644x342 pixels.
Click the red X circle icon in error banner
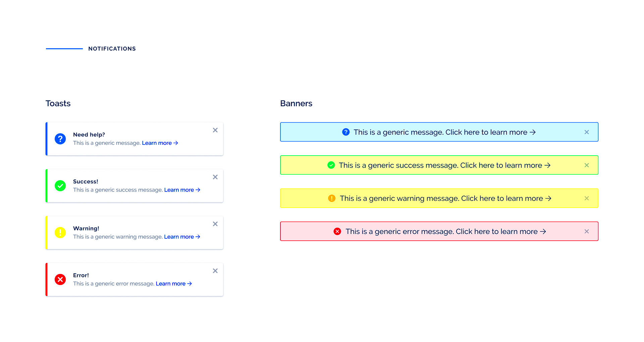click(x=337, y=231)
